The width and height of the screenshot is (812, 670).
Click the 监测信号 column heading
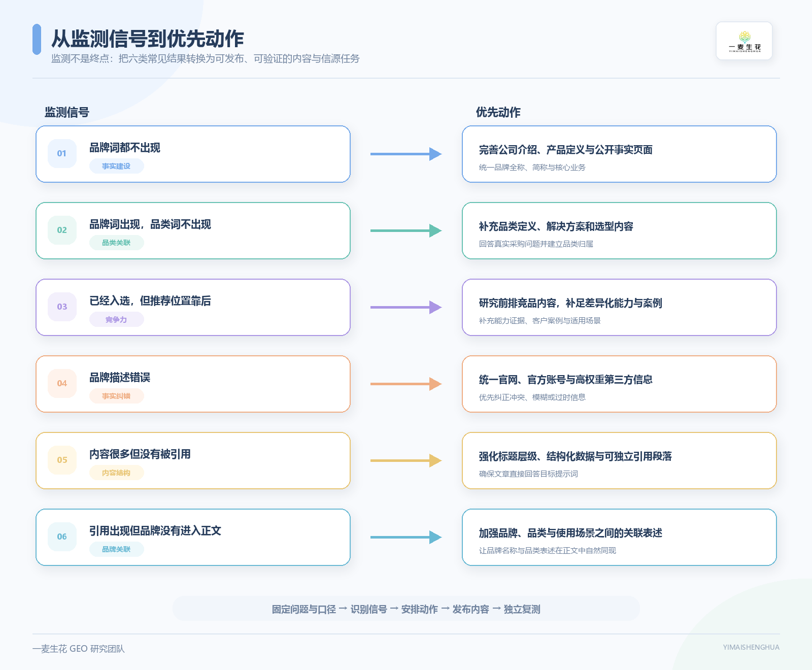tap(67, 112)
